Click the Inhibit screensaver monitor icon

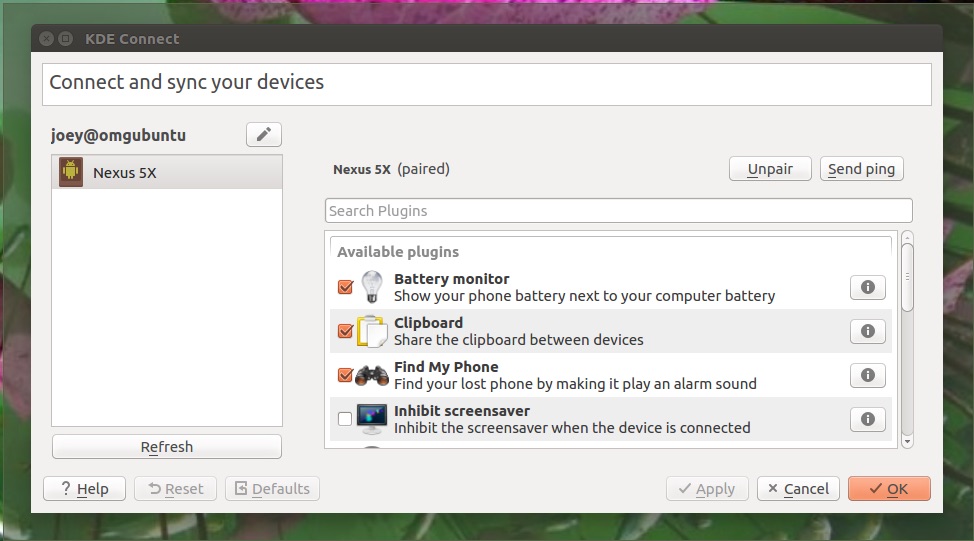point(371,419)
